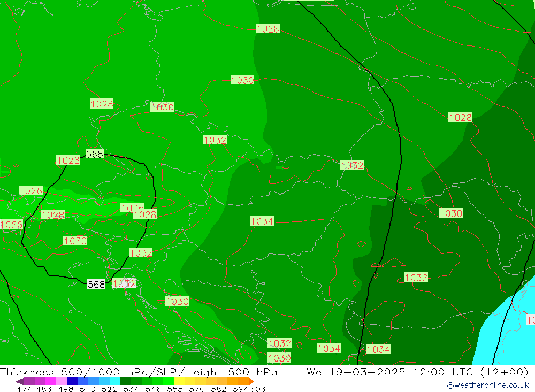Select the 558 legend value

pyautogui.click(x=175, y=389)
